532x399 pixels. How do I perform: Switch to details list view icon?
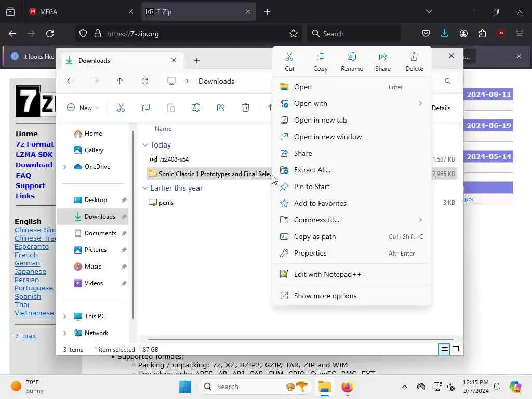pos(444,349)
